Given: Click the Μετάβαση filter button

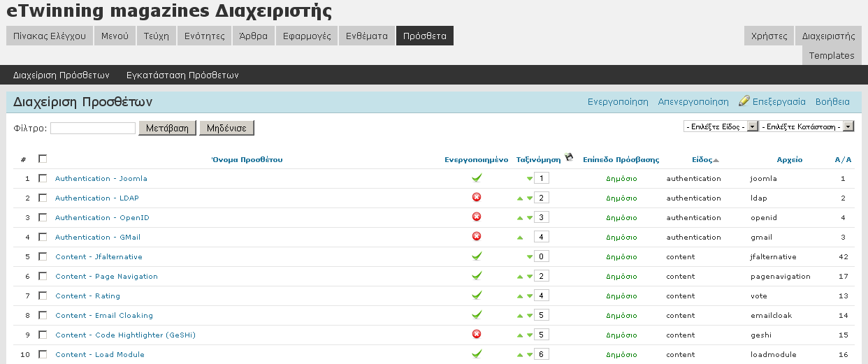Looking at the screenshot, I should coord(168,129).
